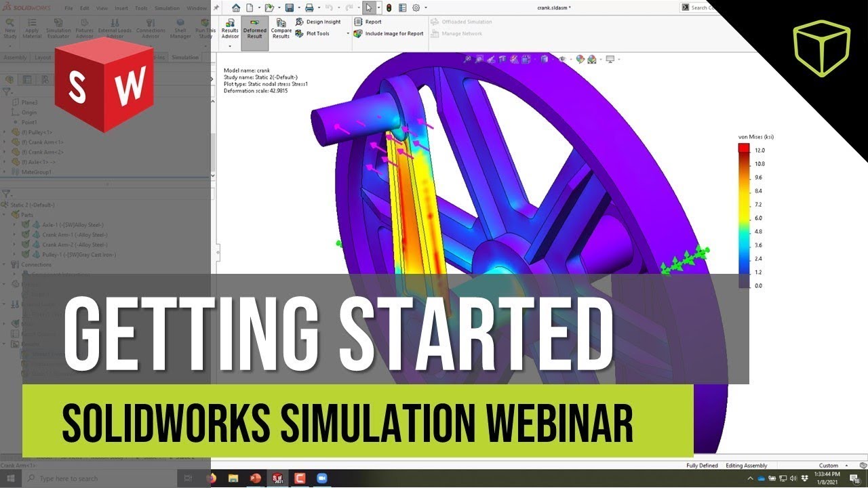Viewport: 868px width, 488px height.
Task: Create a new document via the blank page icon
Action: pos(250,7)
